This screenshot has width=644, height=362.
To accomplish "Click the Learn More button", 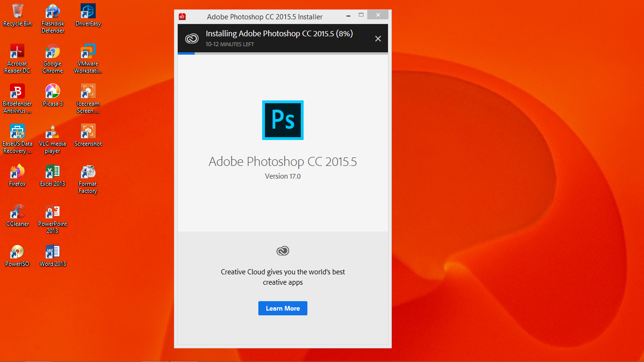I will (283, 308).
